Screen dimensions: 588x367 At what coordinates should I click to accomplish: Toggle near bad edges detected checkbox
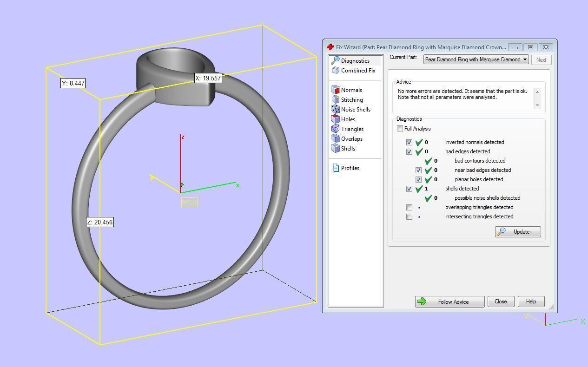418,170
